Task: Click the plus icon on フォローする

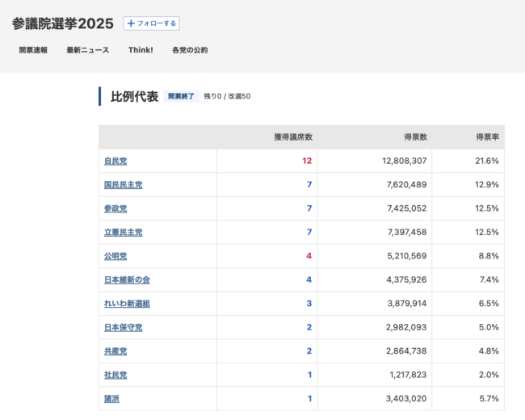Action: (x=131, y=23)
